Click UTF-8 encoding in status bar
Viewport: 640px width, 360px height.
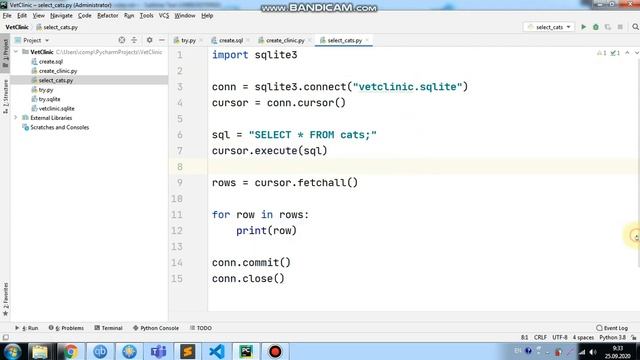(x=560, y=338)
